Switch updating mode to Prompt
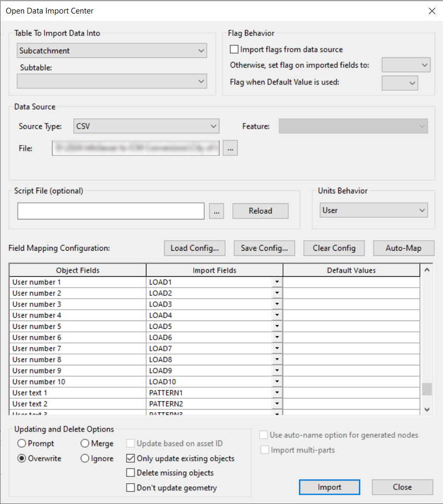443x504 pixels. [21, 444]
